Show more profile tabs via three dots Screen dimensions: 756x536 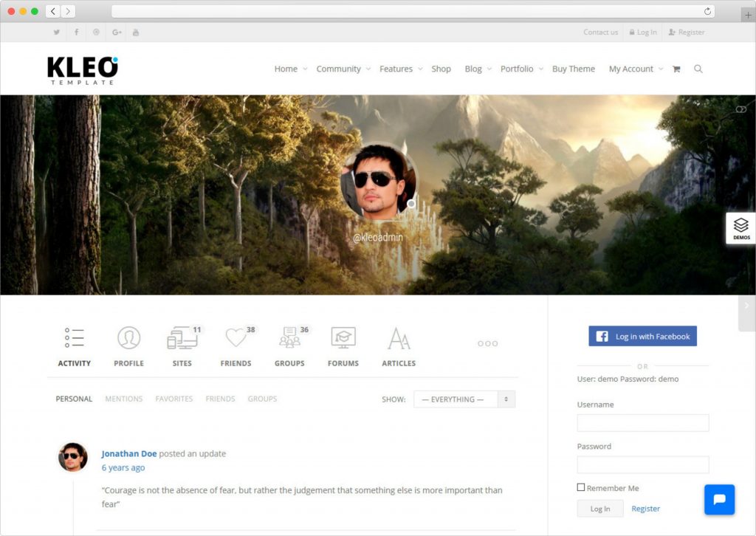pos(487,343)
